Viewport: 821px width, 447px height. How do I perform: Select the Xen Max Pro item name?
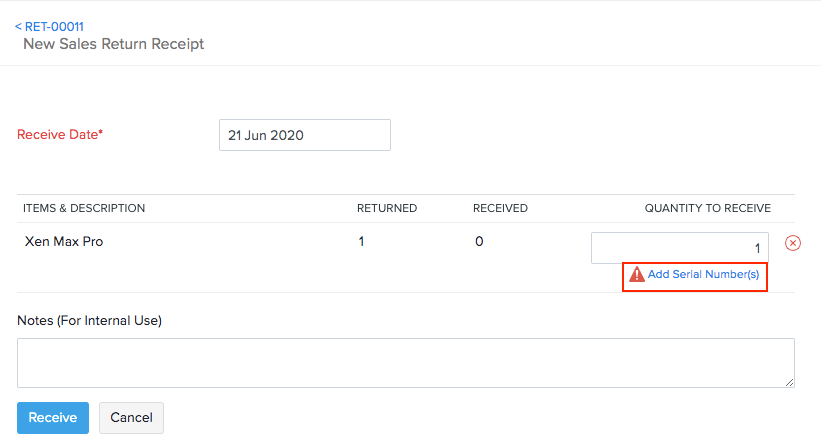tap(64, 242)
